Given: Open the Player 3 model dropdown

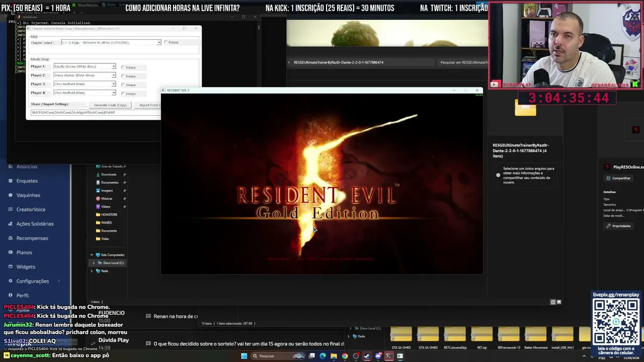Looking at the screenshot, I should tap(85, 84).
